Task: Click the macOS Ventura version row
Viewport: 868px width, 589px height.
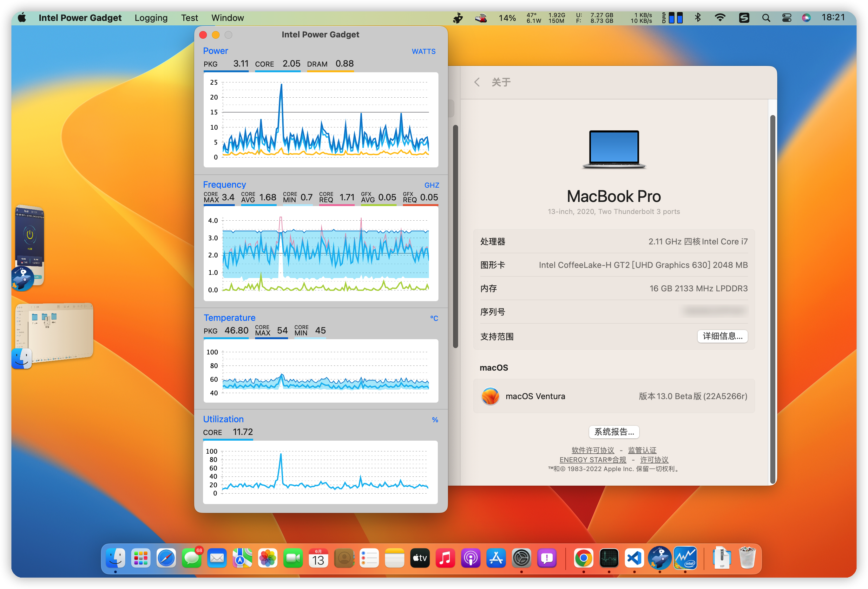Action: 614,396
